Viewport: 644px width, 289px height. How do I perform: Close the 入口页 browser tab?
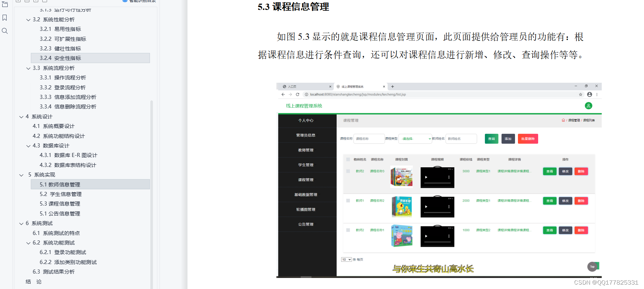330,87
